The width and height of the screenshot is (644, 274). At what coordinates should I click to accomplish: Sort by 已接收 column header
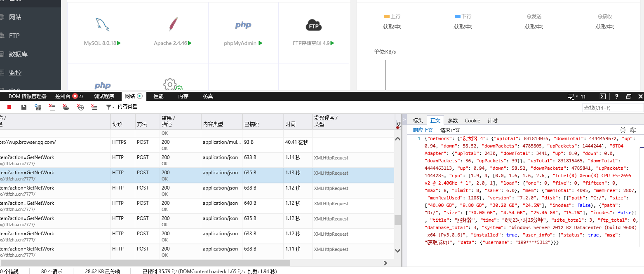263,122
